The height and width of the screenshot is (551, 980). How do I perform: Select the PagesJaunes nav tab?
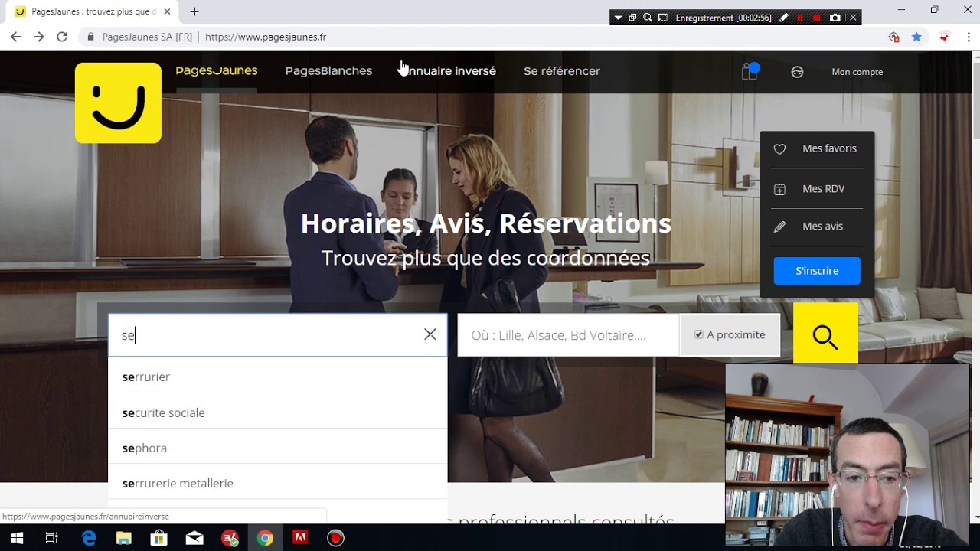(217, 70)
